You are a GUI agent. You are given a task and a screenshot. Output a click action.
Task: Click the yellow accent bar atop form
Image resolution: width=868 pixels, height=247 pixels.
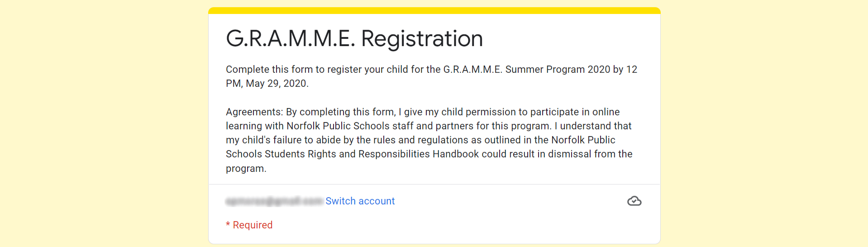point(434,10)
